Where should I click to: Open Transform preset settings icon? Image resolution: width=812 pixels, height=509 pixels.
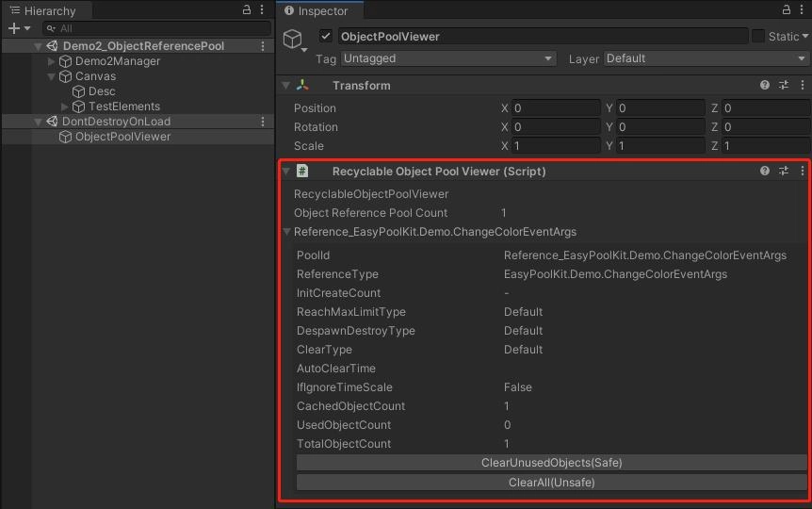[784, 85]
